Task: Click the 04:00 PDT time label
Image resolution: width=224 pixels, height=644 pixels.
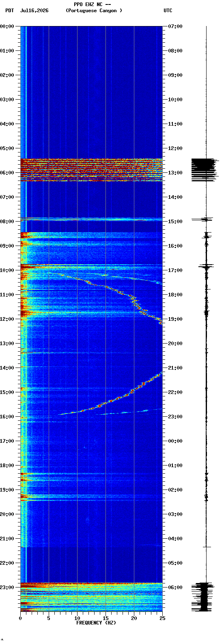Action: pos(7,124)
